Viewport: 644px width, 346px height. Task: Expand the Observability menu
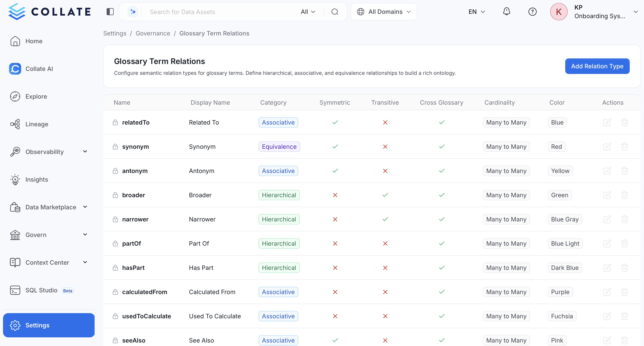(x=85, y=151)
